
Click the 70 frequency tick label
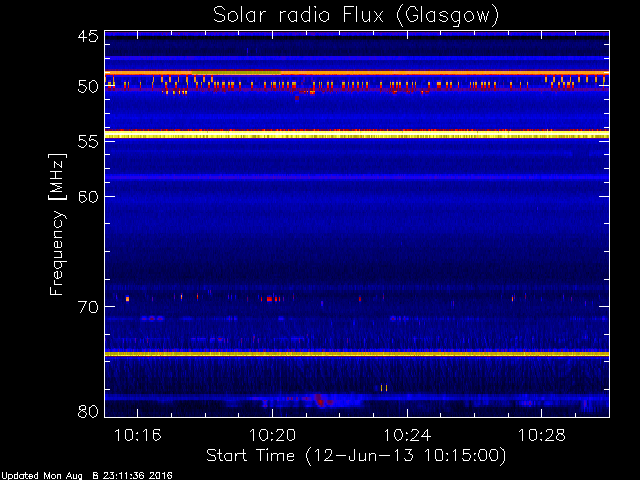coord(88,307)
